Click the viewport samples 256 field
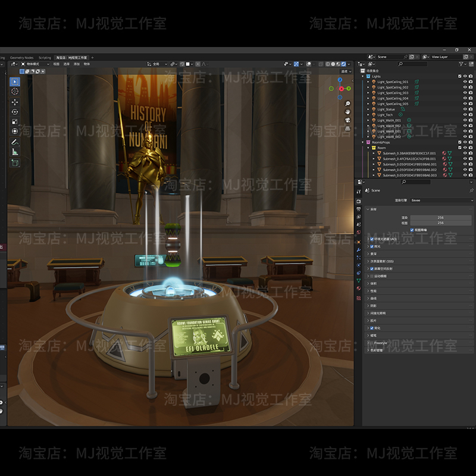 (441, 223)
